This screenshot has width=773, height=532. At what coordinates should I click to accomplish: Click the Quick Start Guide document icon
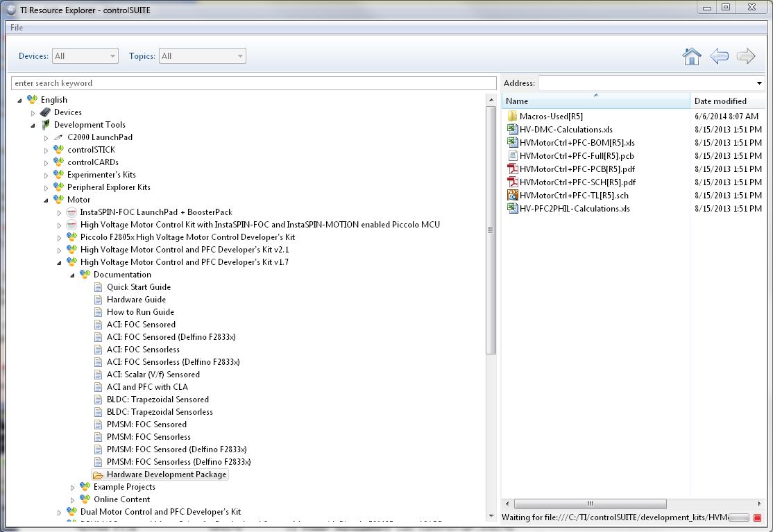(98, 287)
